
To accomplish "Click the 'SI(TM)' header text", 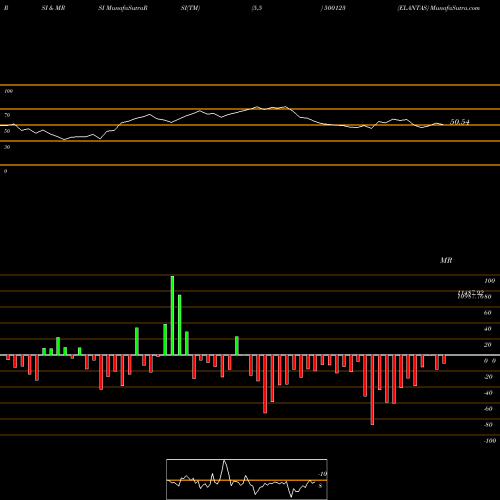I will pos(190,8).
